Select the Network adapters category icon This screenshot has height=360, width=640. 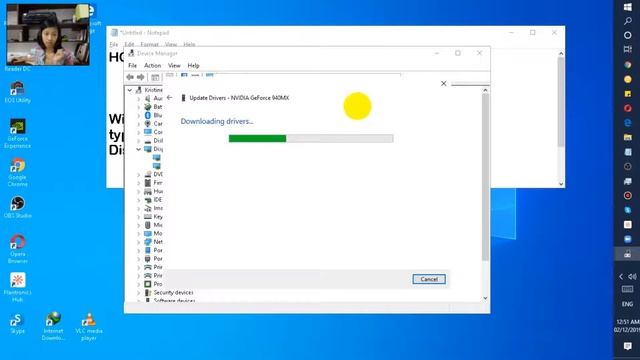click(148, 242)
